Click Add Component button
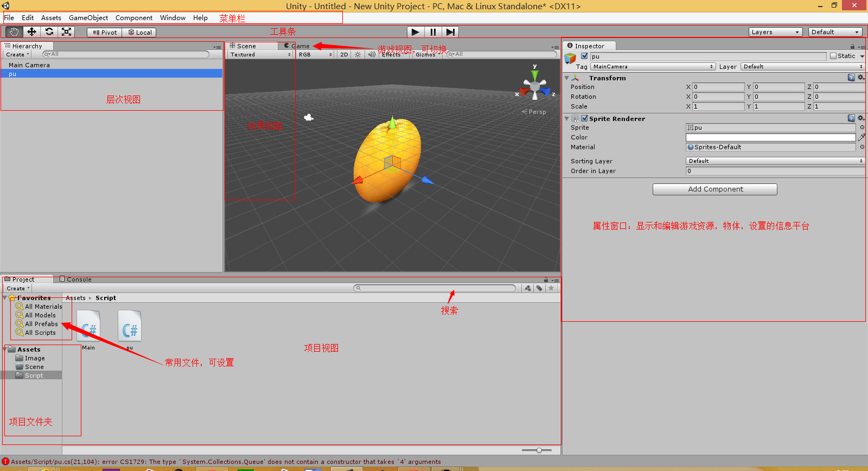Viewport: 868px width, 471px height. pos(714,189)
